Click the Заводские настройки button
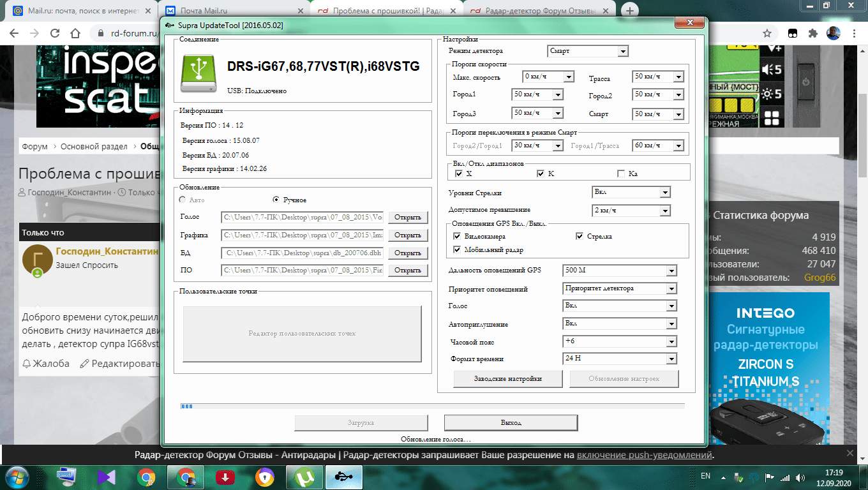This screenshot has width=868, height=490. [508, 379]
